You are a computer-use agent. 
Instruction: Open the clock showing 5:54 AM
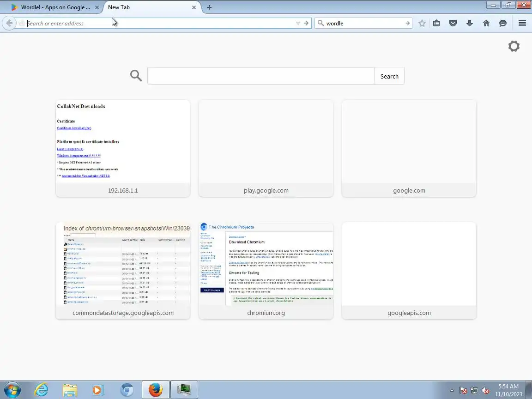click(x=508, y=390)
